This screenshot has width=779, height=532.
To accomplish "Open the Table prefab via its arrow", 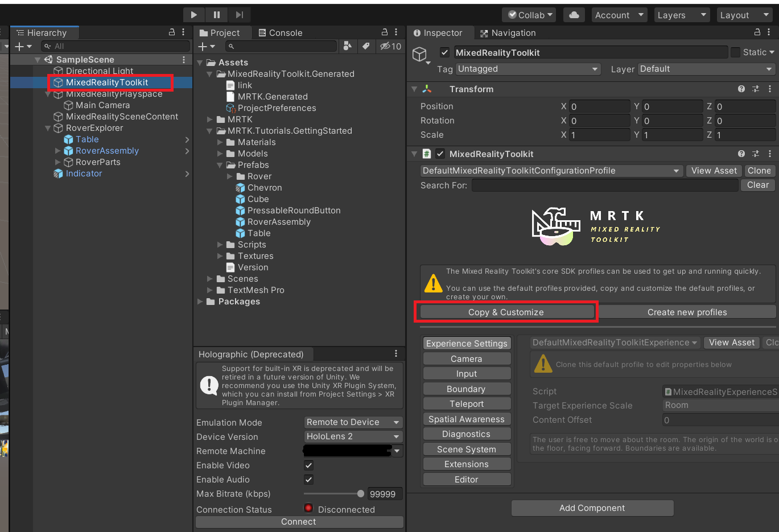I will [187, 139].
